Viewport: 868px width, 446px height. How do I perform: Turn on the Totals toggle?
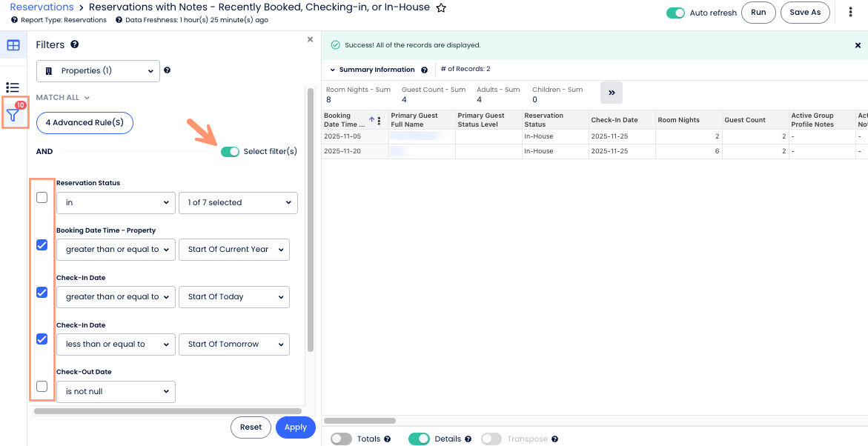click(x=341, y=439)
